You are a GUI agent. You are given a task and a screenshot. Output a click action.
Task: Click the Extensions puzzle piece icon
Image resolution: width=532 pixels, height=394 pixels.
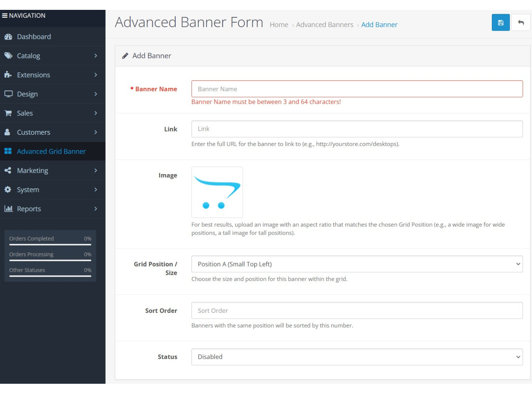pyautogui.click(x=8, y=75)
